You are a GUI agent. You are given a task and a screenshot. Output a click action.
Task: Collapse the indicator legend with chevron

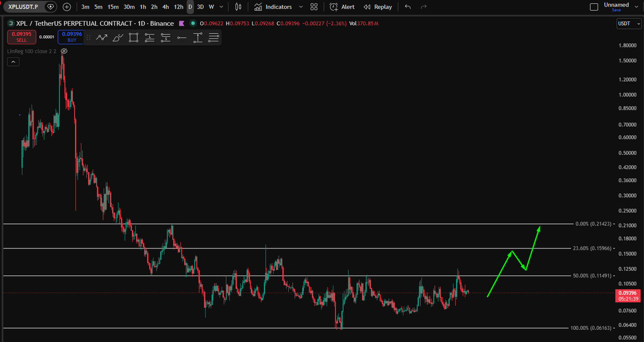coord(13,62)
